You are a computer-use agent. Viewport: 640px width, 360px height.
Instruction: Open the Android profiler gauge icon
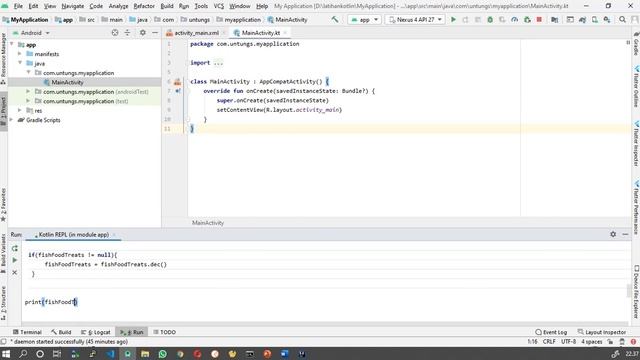[x=514, y=20]
